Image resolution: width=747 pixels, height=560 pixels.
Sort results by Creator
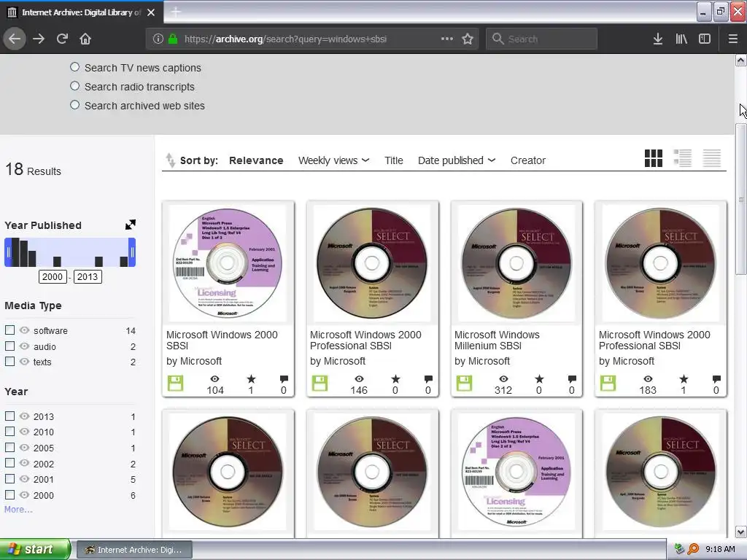pyautogui.click(x=528, y=160)
